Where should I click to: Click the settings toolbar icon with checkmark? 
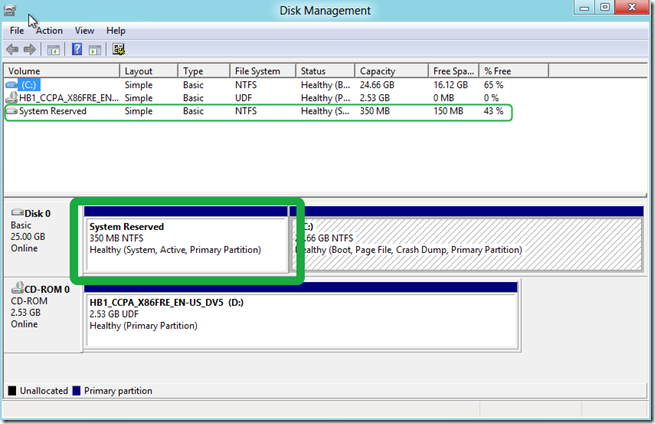click(119, 49)
